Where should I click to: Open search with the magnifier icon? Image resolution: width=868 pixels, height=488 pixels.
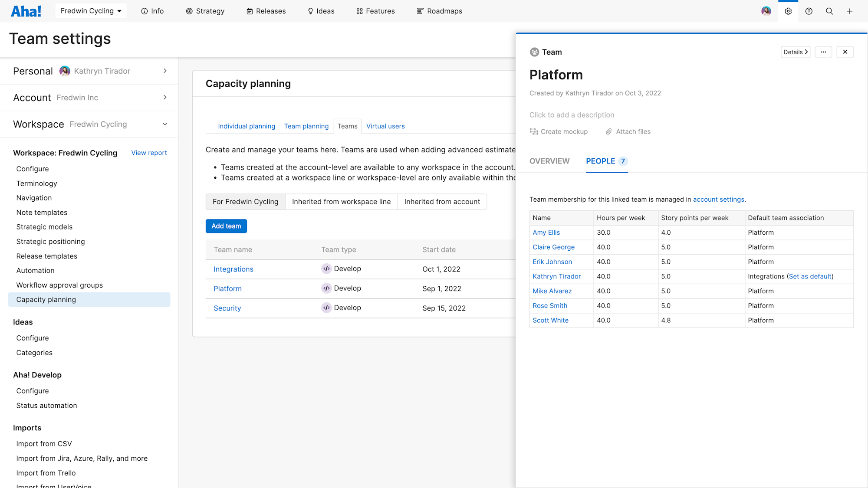pyautogui.click(x=829, y=11)
